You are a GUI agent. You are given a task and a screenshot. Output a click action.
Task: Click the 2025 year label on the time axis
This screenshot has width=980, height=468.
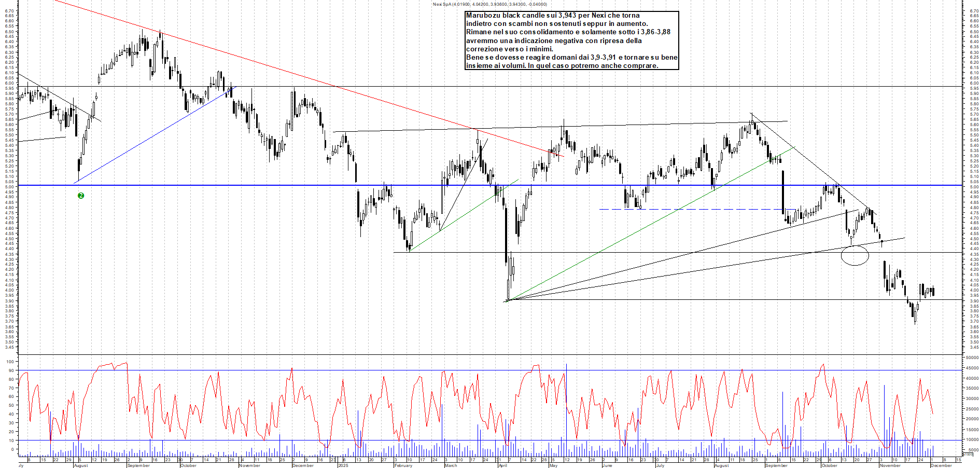click(343, 465)
